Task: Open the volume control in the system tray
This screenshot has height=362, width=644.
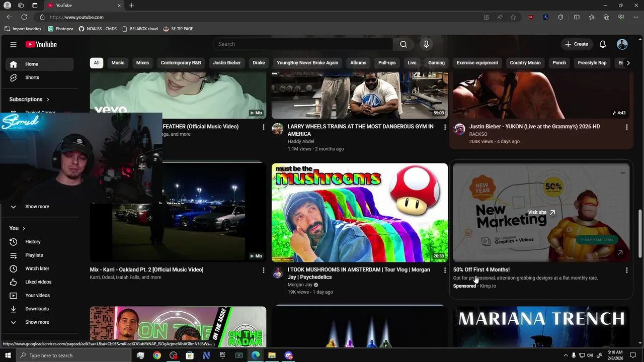Action: click(590, 355)
